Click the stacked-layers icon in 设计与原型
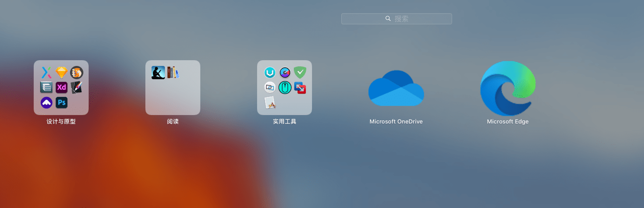The image size is (644, 208). pos(47,88)
